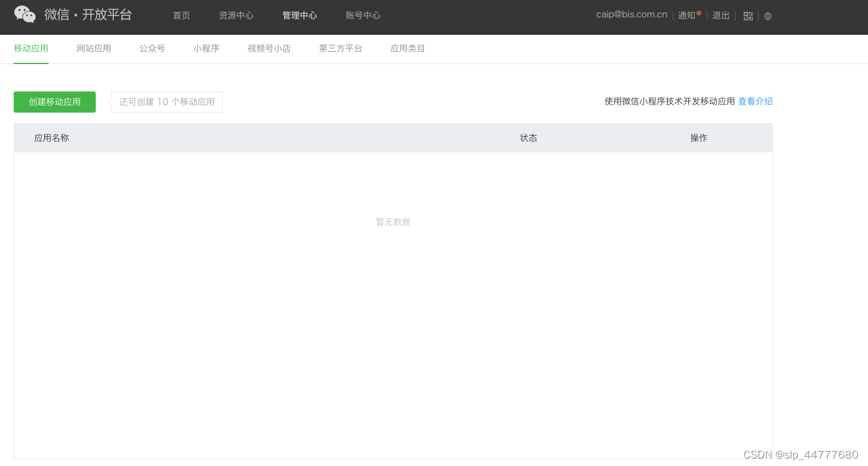868x466 pixels.
Task: Switch to the 公众号 tab
Action: 152,49
